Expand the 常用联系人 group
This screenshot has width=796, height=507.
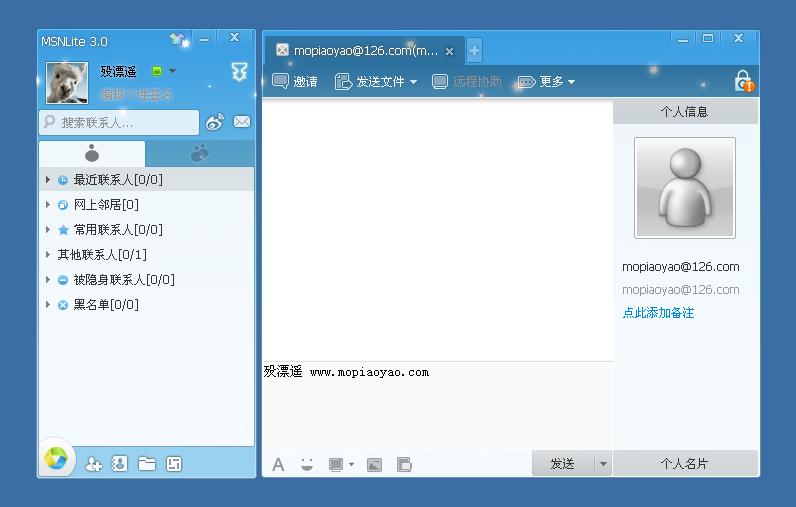point(48,229)
